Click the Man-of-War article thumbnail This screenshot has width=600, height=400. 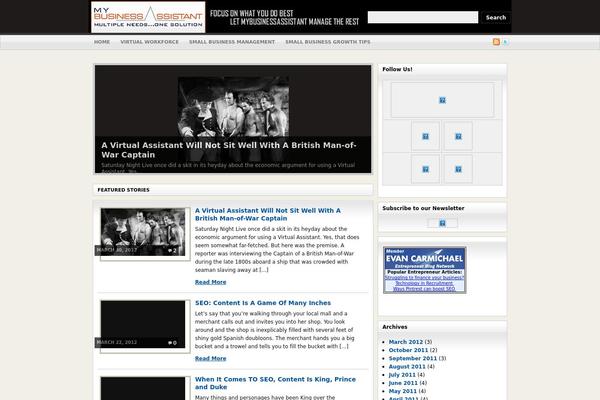pos(143,232)
